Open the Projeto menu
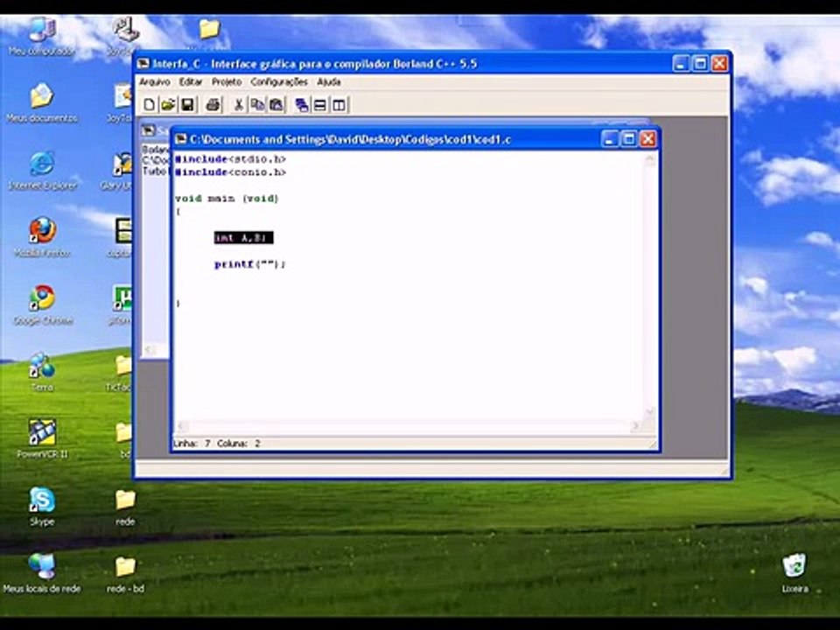Image resolution: width=840 pixels, height=630 pixels. 227,81
